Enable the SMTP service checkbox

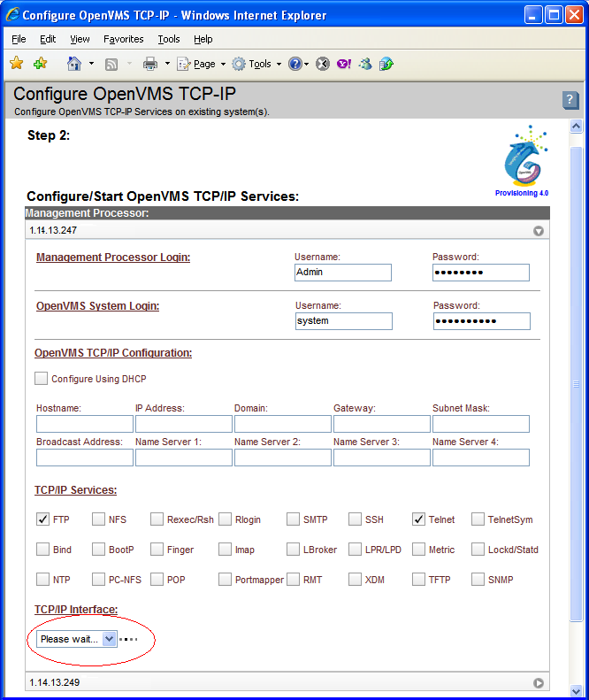(x=293, y=519)
